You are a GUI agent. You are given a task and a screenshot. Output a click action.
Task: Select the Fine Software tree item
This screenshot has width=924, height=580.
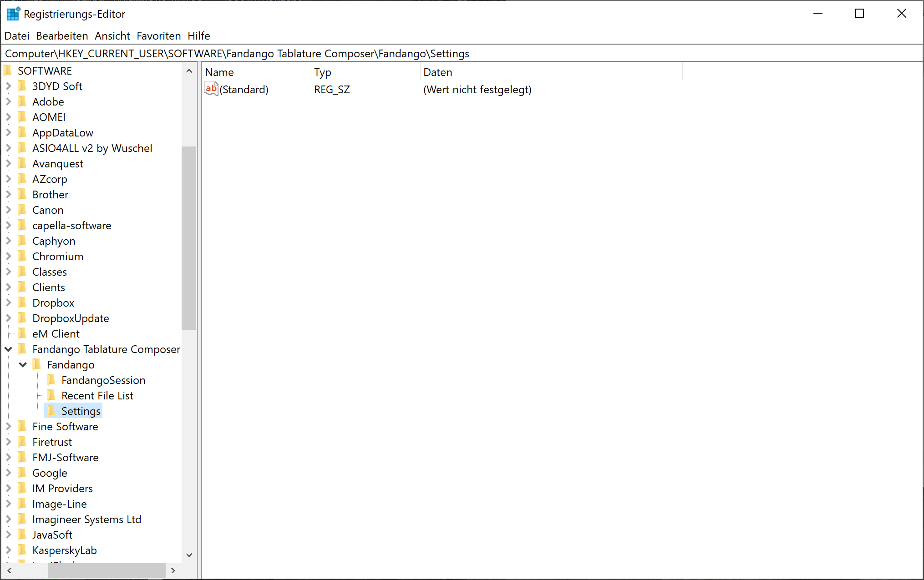click(x=65, y=426)
